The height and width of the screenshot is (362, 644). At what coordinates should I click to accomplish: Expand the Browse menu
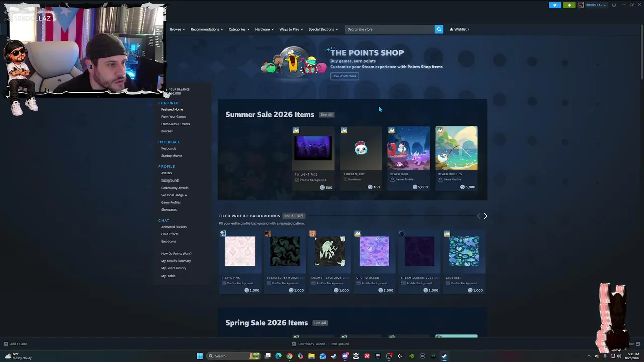coord(177,29)
